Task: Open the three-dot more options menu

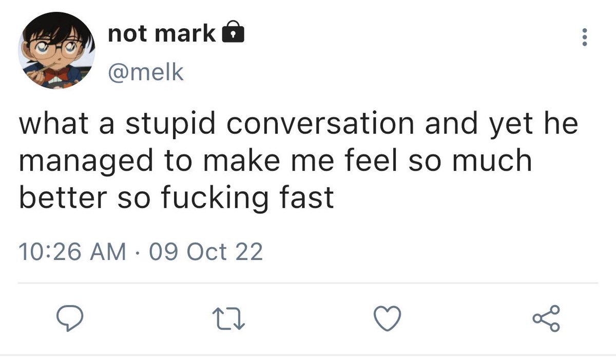Action: click(x=584, y=38)
